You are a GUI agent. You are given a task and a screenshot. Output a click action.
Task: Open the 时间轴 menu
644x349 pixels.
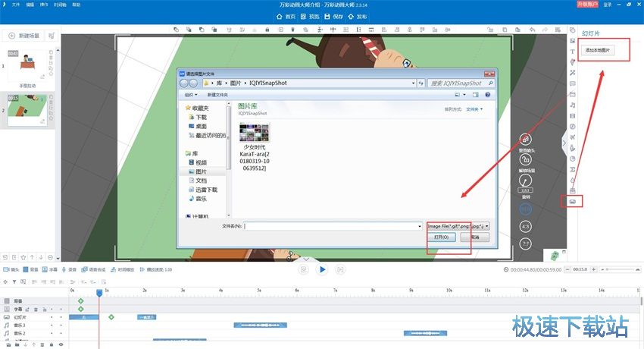pos(60,5)
